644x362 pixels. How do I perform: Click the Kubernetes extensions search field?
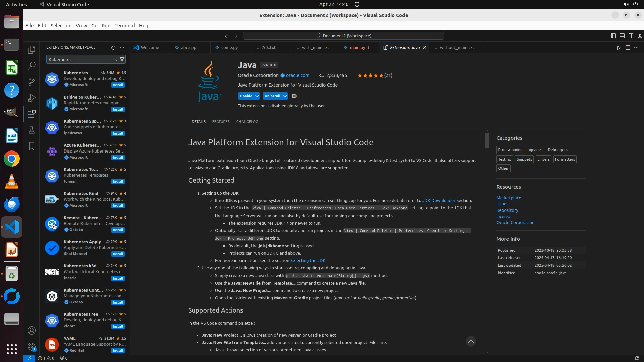tap(79, 59)
